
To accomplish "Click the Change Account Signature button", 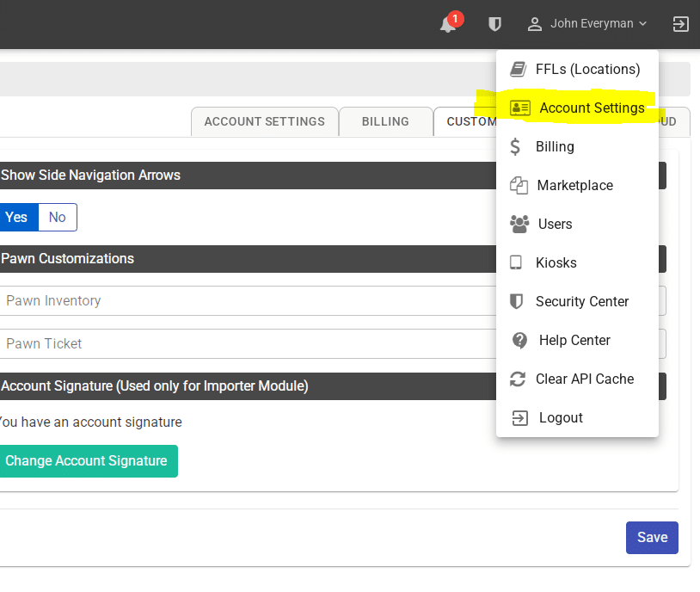I will pyautogui.click(x=86, y=460).
